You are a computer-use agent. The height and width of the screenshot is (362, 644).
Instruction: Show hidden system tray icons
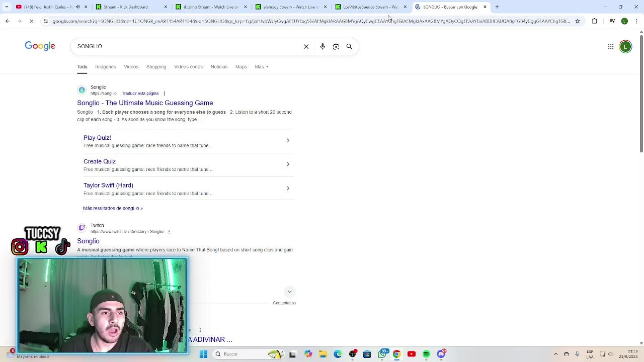click(x=555, y=354)
